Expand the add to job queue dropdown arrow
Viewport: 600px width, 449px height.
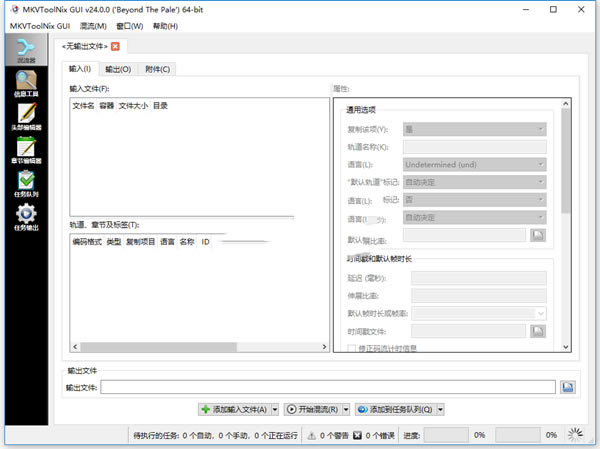tap(440, 409)
